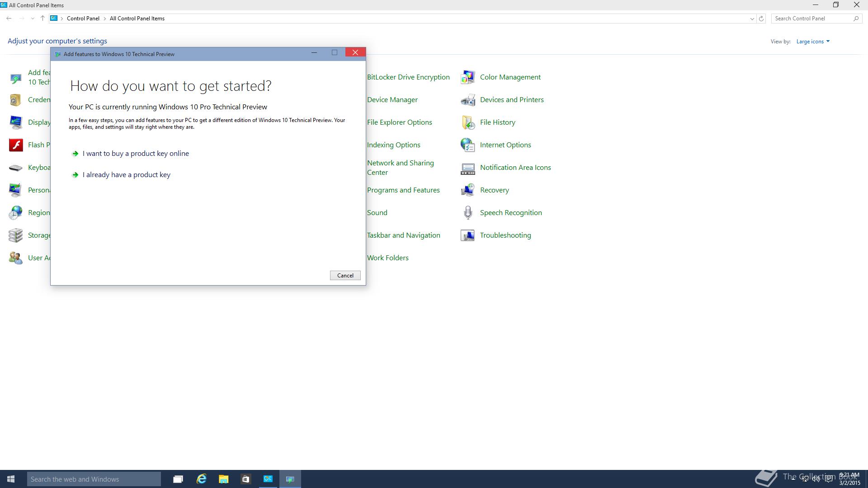The image size is (868, 488).
Task: Open Sound settings
Action: click(377, 213)
